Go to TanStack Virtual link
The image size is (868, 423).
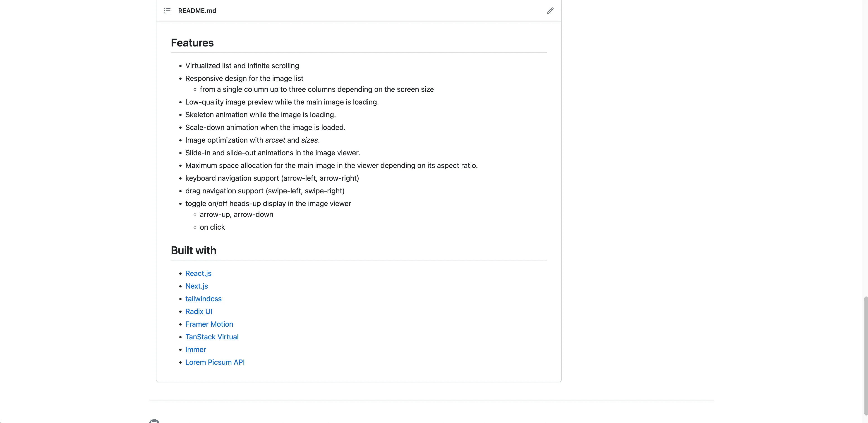(x=212, y=337)
